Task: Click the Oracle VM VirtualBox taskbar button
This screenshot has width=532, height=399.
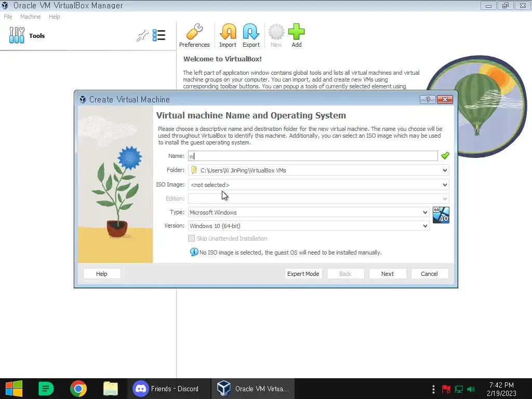Action: point(253,389)
